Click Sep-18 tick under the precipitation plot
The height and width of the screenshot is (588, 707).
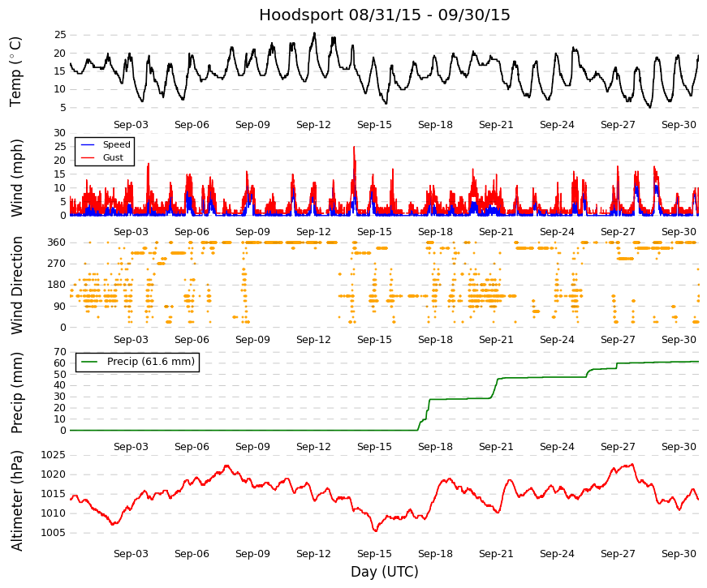click(x=435, y=447)
